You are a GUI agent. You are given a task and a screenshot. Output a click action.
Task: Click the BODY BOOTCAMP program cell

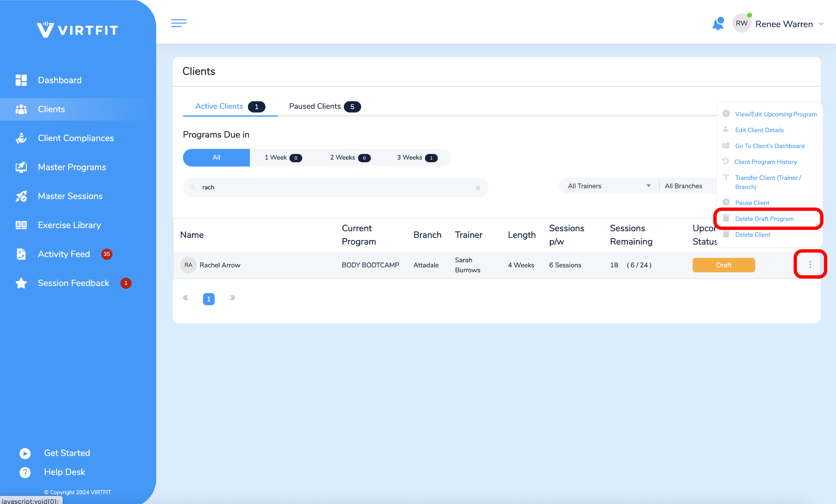370,265
